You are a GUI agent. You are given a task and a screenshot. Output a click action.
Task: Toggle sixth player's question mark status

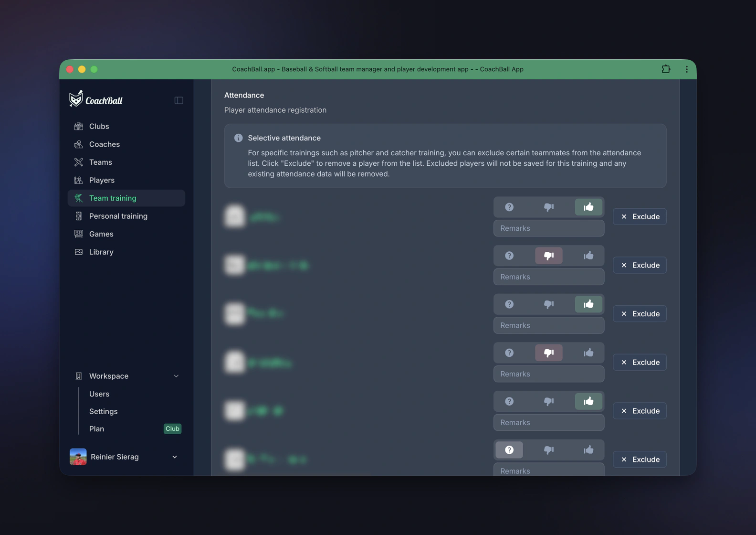point(509,450)
